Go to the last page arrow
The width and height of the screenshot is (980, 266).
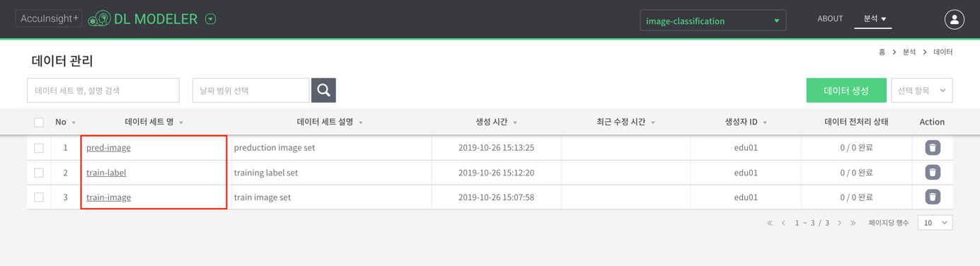coord(853,223)
